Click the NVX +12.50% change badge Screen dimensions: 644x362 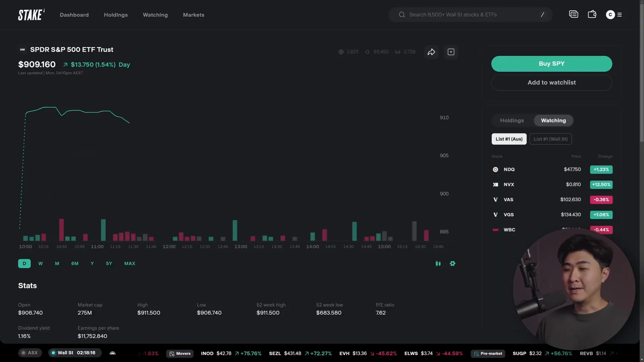pyautogui.click(x=601, y=185)
